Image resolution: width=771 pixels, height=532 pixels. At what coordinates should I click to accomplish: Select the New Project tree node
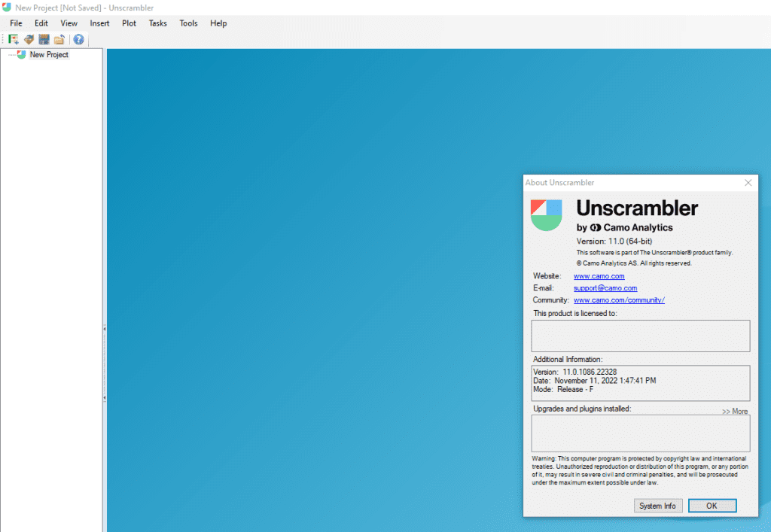(49, 55)
